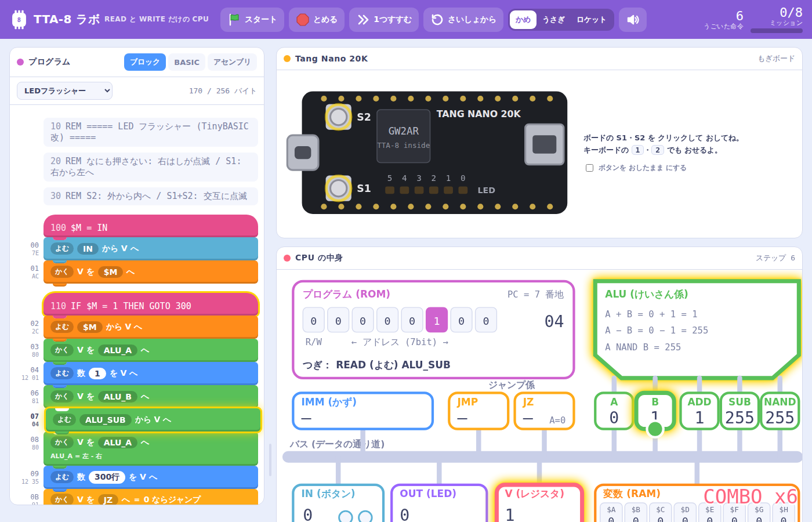
Task: Switch to the BASIC tab
Action: [187, 62]
